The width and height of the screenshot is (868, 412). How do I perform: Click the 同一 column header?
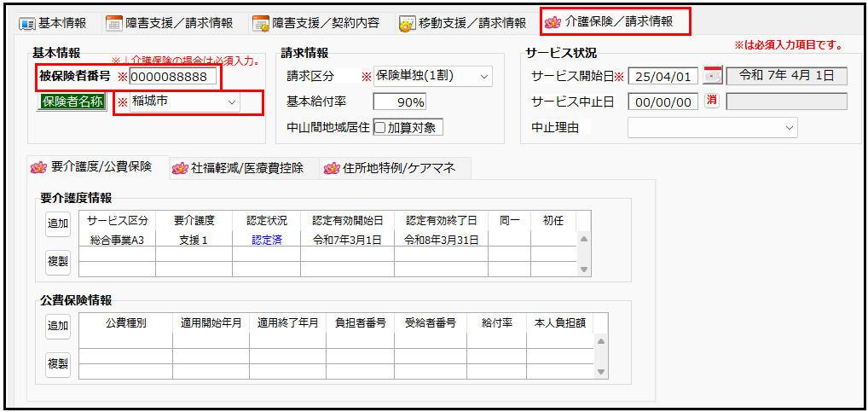[509, 221]
